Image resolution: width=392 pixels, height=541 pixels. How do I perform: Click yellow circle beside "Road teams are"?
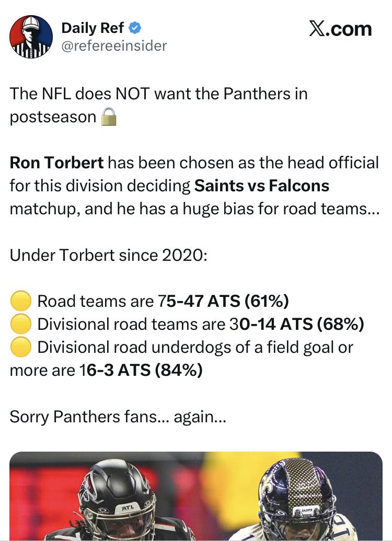point(20,302)
